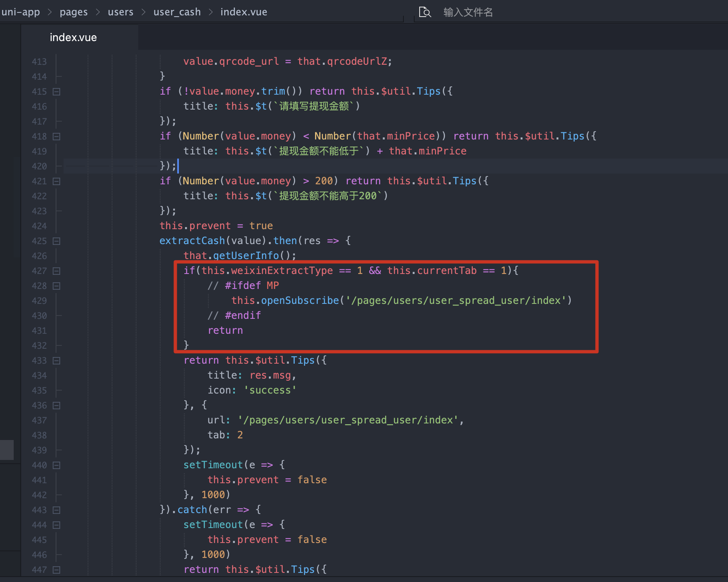The height and width of the screenshot is (582, 728).
Task: Click the file search magnifier icon
Action: tap(425, 12)
